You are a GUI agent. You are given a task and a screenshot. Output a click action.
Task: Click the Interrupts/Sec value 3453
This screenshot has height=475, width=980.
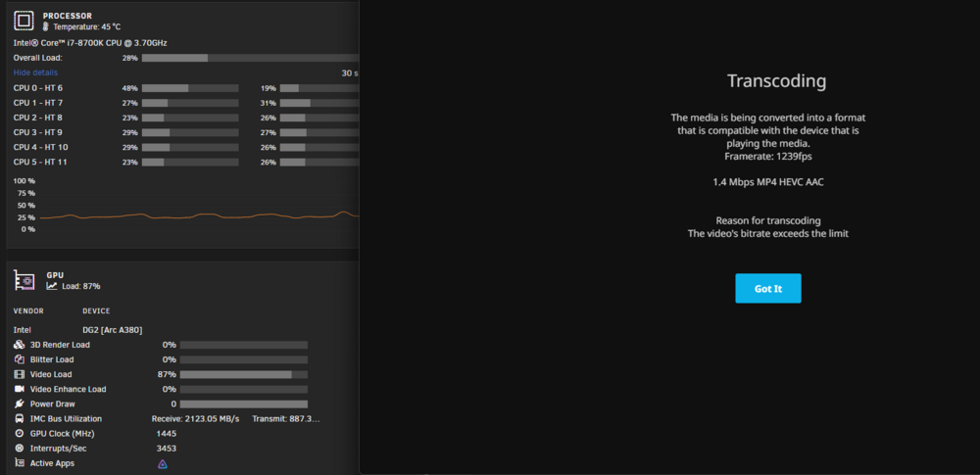click(x=167, y=449)
